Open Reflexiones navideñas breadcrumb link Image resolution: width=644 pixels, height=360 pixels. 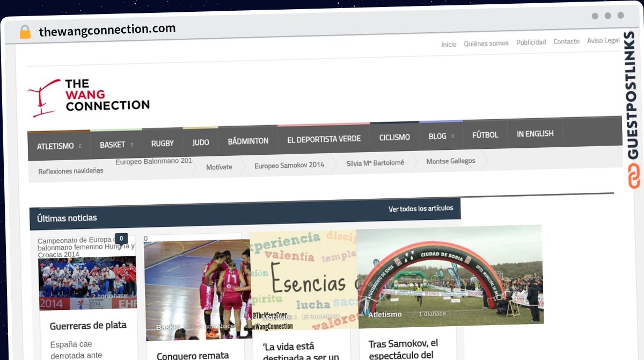click(70, 171)
